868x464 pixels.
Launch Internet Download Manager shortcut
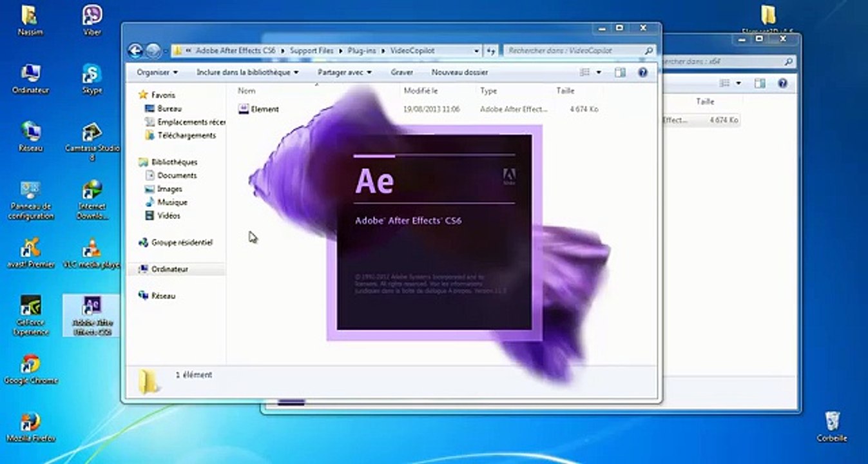(92, 200)
